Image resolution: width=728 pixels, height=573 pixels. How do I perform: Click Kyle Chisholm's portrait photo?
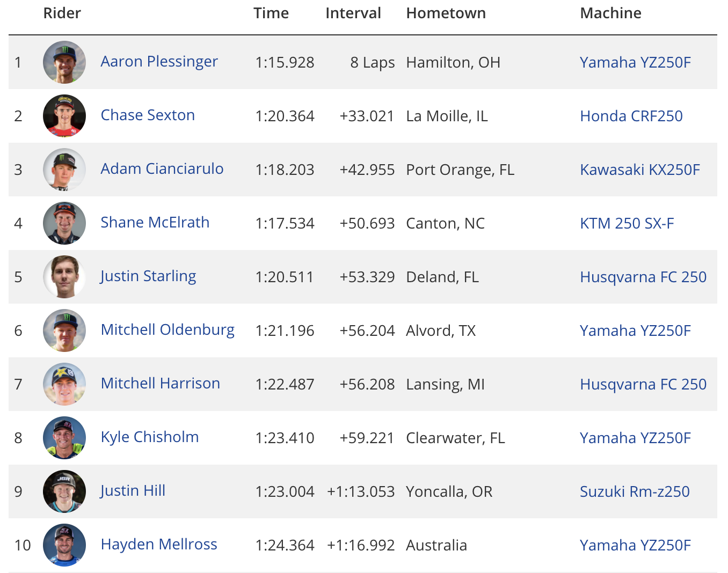coord(64,438)
